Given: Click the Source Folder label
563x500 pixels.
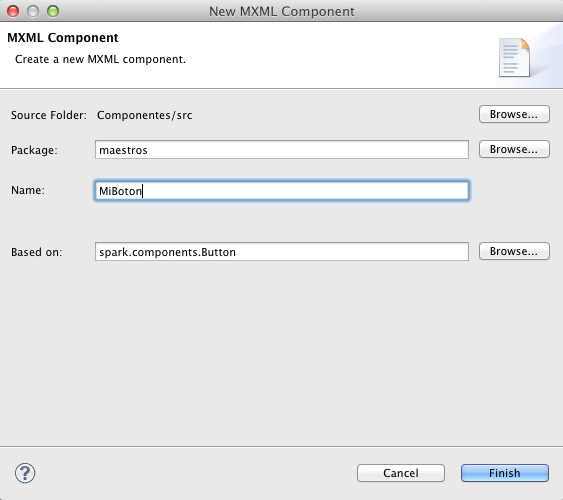Looking at the screenshot, I should (x=49, y=115).
